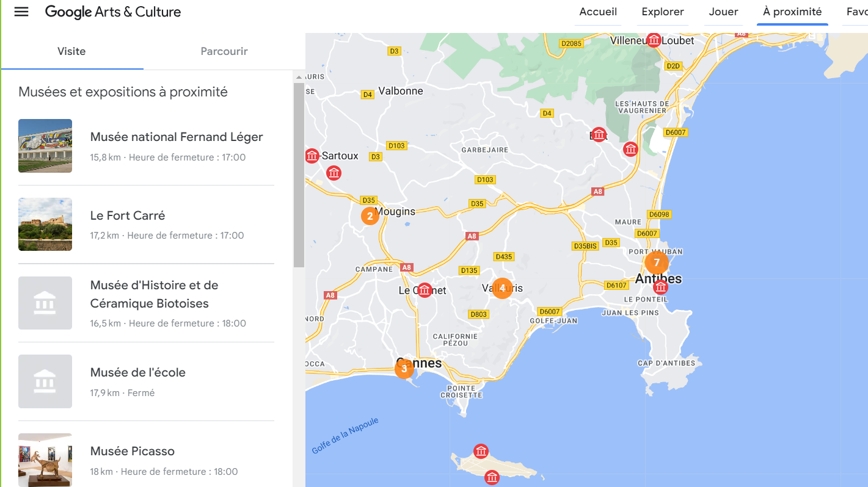This screenshot has height=487, width=868.
Task: Select the southernmost island museum marker
Action: click(x=492, y=477)
